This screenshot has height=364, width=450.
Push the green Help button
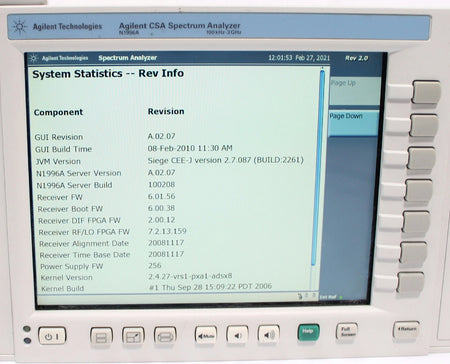[x=308, y=332]
